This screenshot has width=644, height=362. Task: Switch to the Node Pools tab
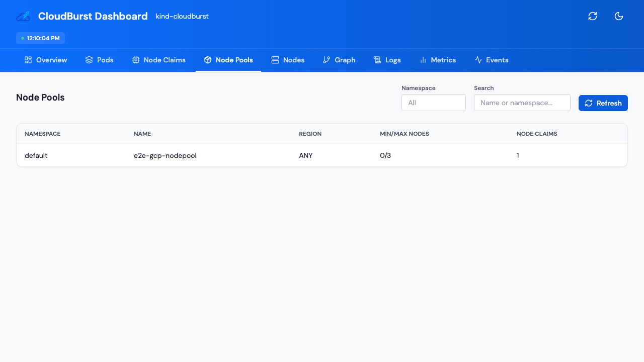point(228,60)
